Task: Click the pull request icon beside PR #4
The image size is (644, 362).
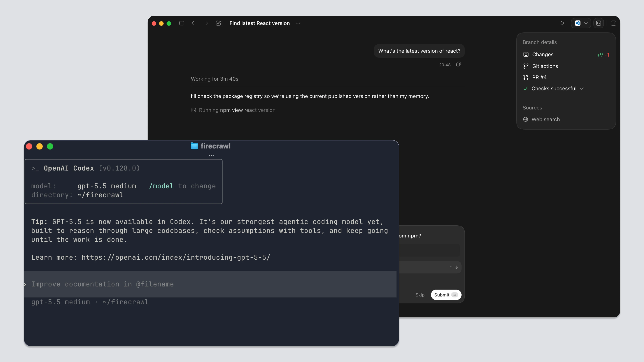Action: click(x=526, y=77)
